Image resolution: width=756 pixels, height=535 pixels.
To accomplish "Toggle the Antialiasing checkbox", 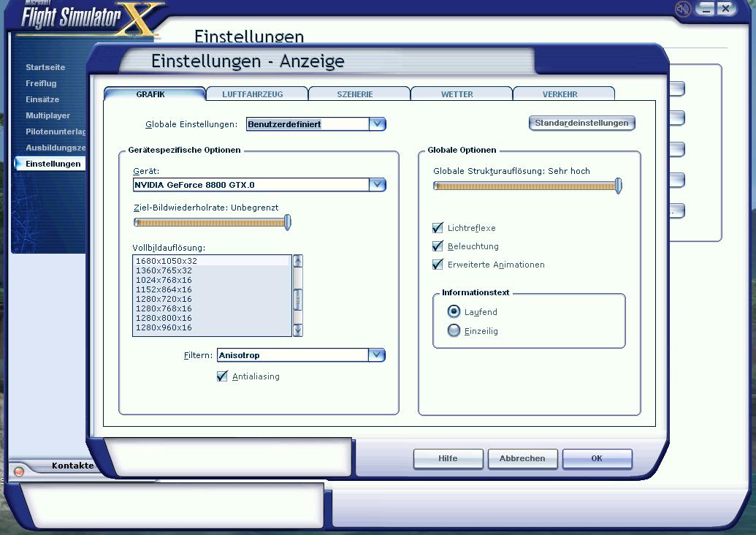I will click(x=222, y=376).
